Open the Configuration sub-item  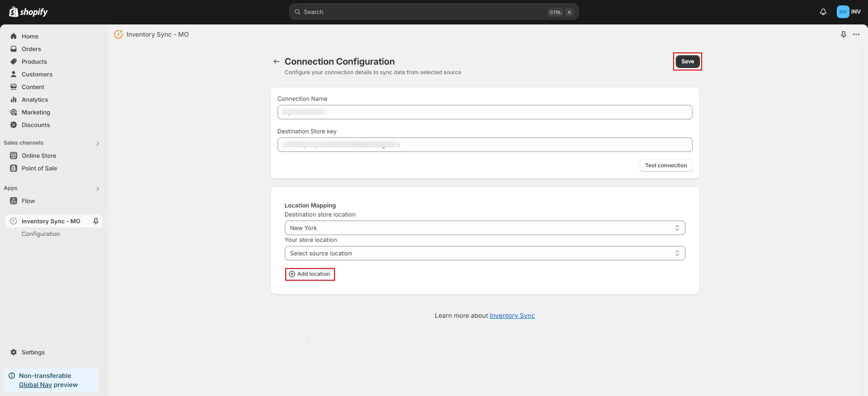point(41,234)
